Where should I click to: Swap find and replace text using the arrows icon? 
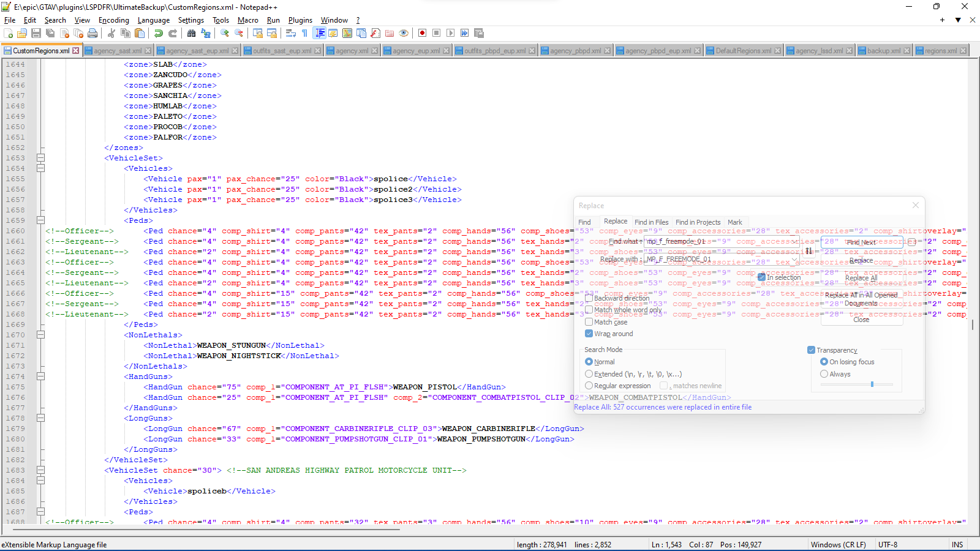(809, 250)
